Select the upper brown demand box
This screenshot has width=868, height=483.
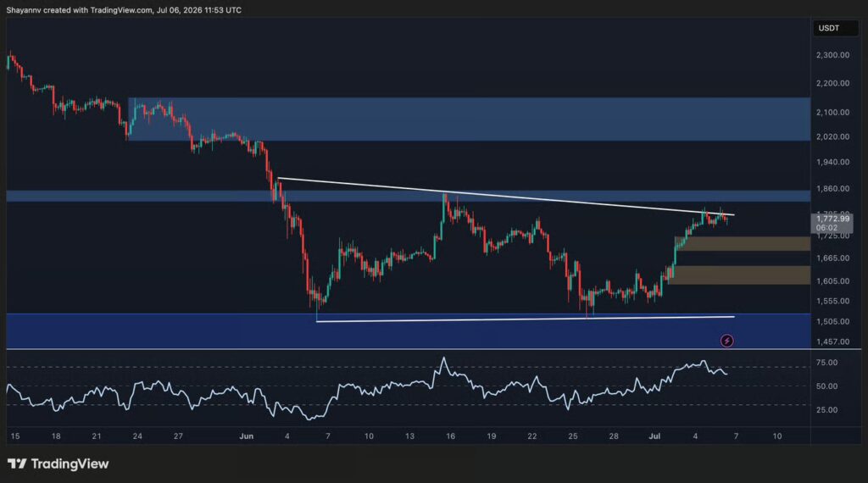[x=743, y=243]
